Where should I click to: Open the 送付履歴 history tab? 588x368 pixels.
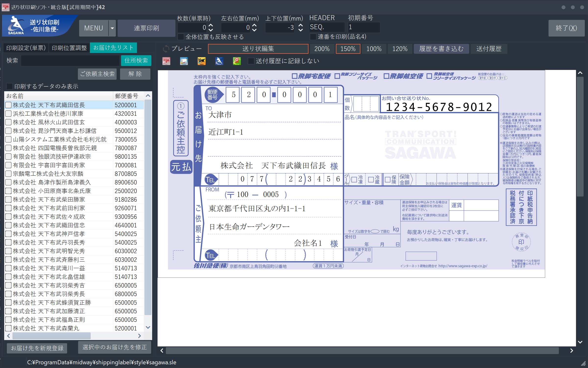point(489,49)
